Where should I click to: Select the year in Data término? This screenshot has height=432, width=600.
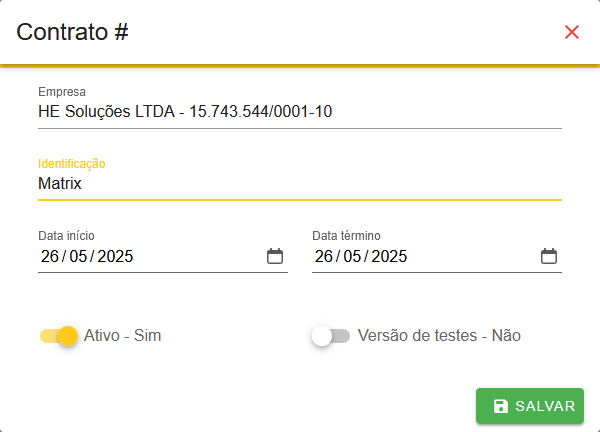click(x=389, y=256)
